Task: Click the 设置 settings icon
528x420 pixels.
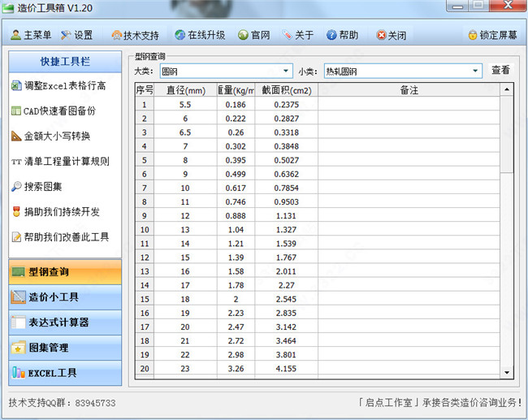Action: (x=67, y=35)
